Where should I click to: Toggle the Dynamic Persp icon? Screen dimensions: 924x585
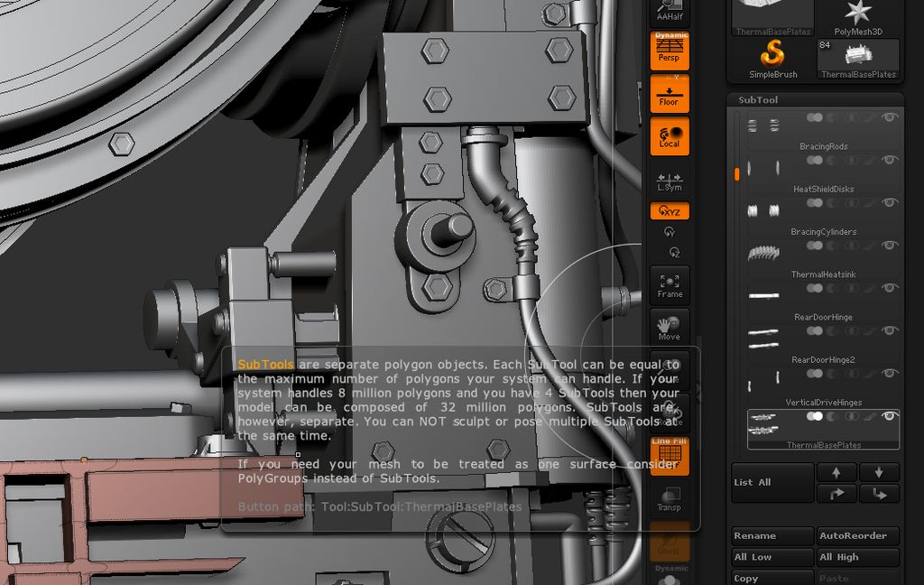[x=669, y=51]
